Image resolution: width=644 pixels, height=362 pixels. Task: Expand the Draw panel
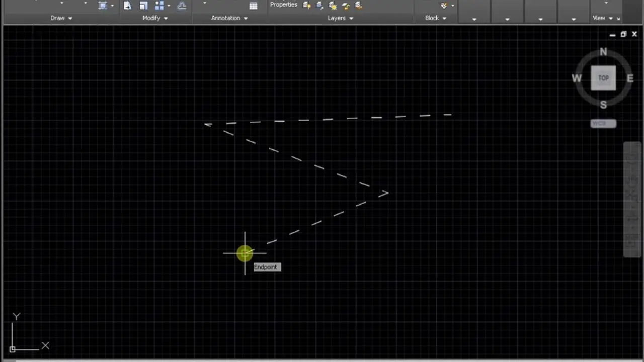click(61, 18)
